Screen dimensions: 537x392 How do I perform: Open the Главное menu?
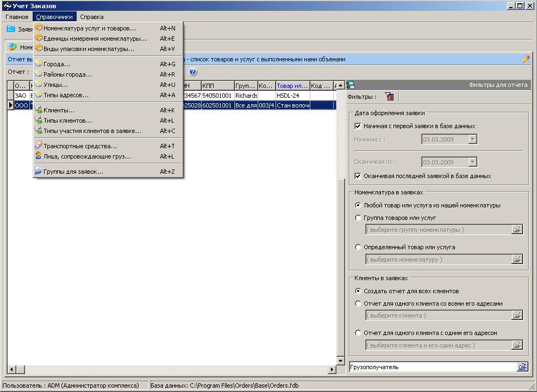[x=17, y=17]
